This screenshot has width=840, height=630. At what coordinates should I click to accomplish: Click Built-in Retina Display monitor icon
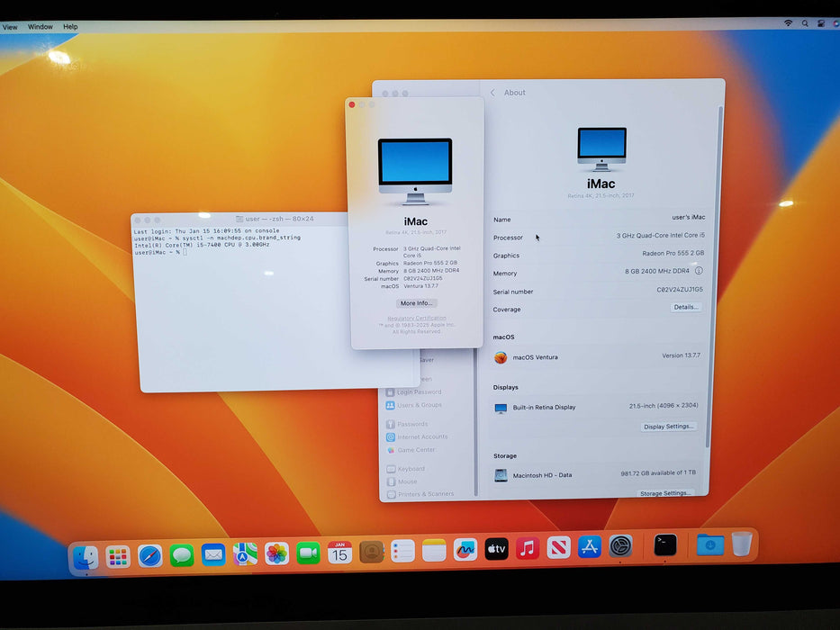click(501, 409)
